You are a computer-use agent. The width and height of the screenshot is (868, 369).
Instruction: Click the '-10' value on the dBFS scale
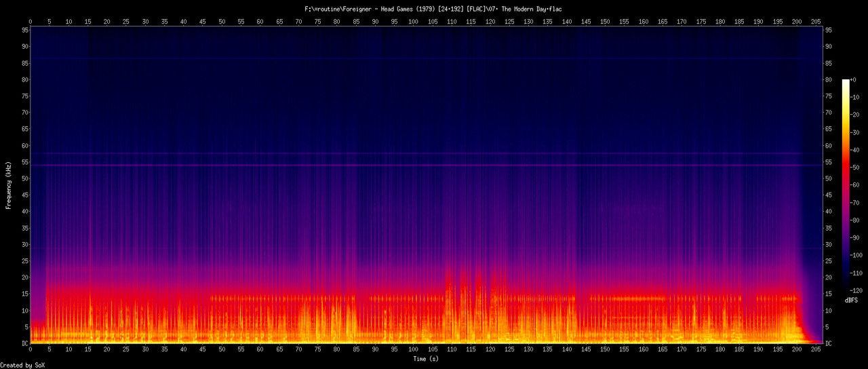(854, 98)
